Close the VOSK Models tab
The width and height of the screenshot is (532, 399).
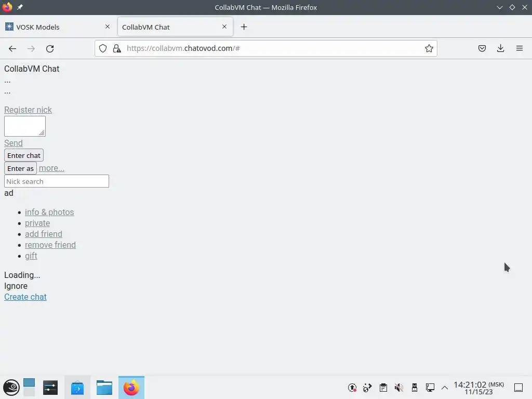tap(108, 26)
